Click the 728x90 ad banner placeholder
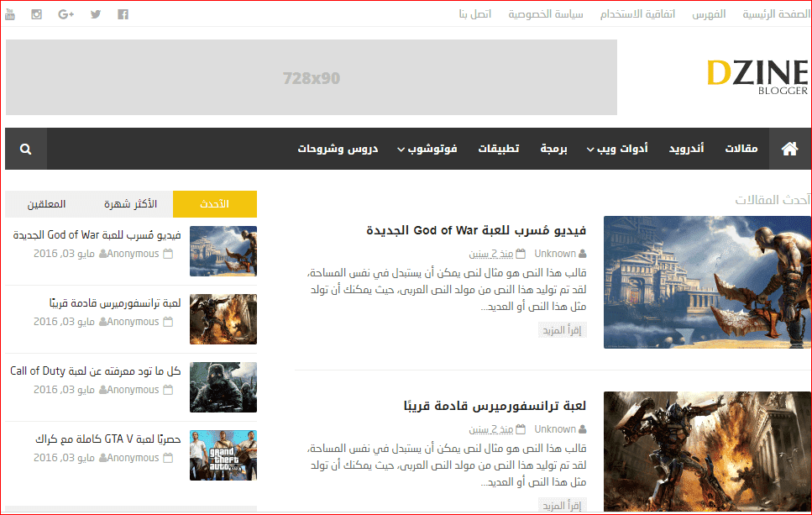The width and height of the screenshot is (812, 515). click(312, 77)
